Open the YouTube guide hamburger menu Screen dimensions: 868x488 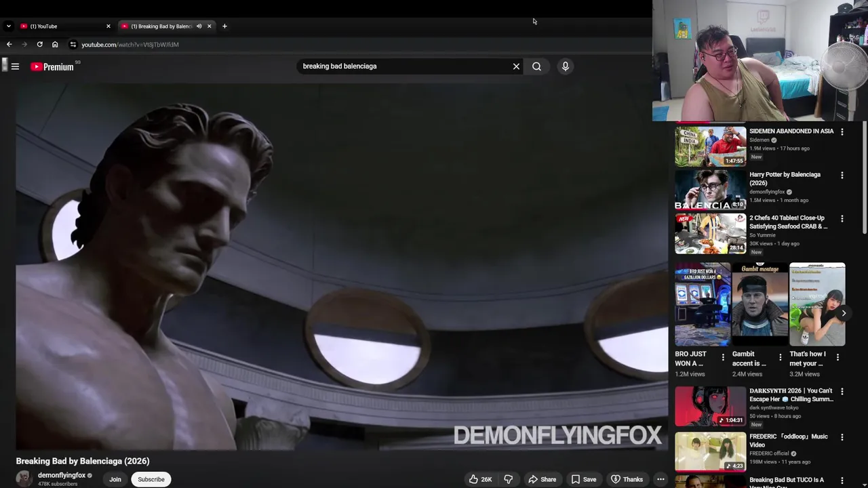coord(15,66)
